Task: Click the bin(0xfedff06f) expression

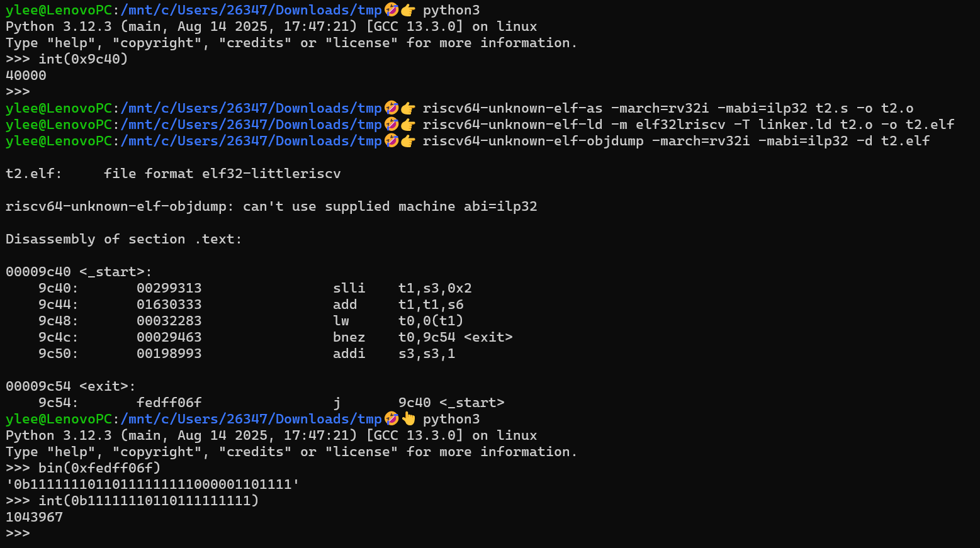Action: tap(99, 468)
